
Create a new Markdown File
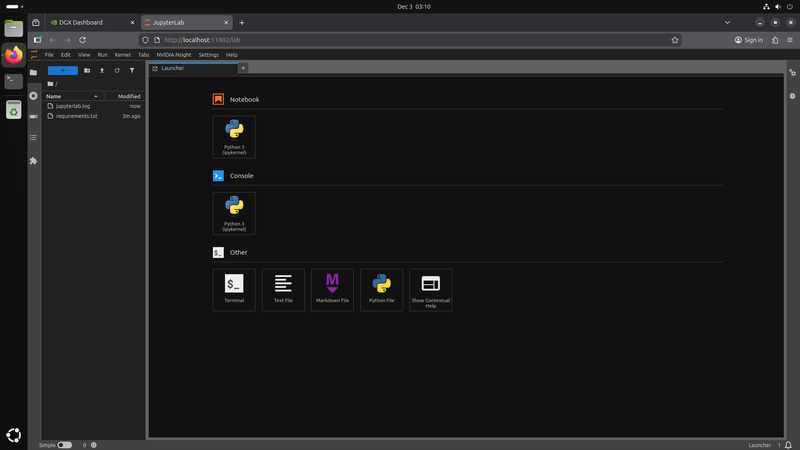pos(332,290)
